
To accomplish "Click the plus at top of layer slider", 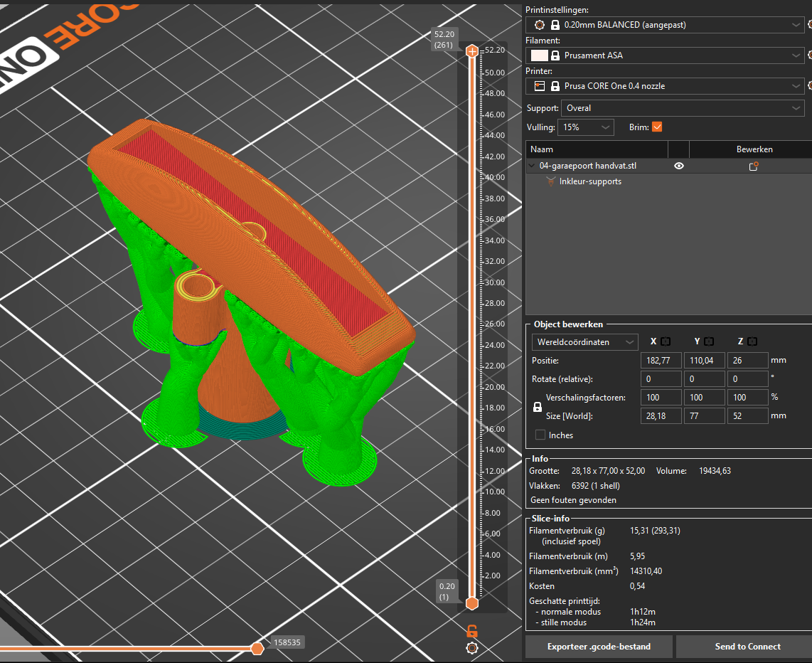I will [x=471, y=51].
